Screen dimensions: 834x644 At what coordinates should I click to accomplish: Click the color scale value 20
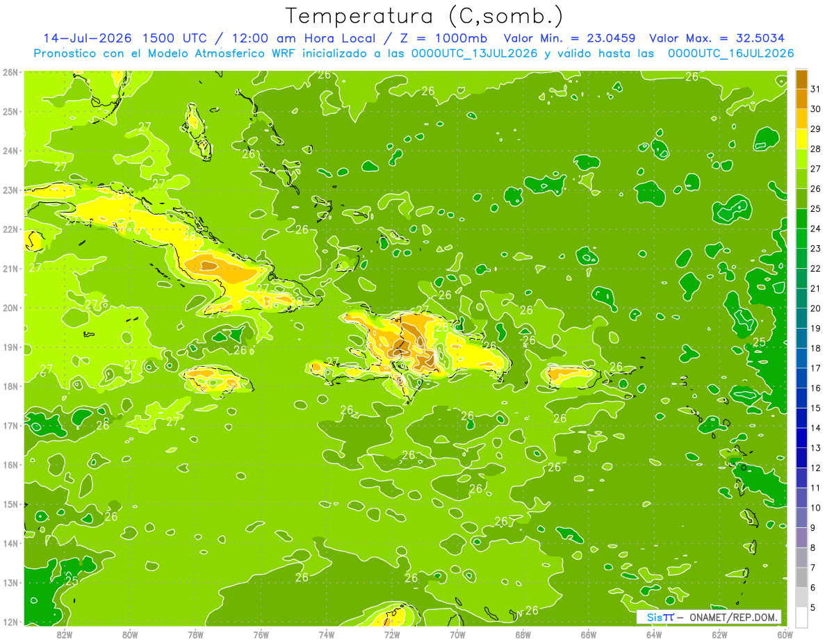(815, 308)
